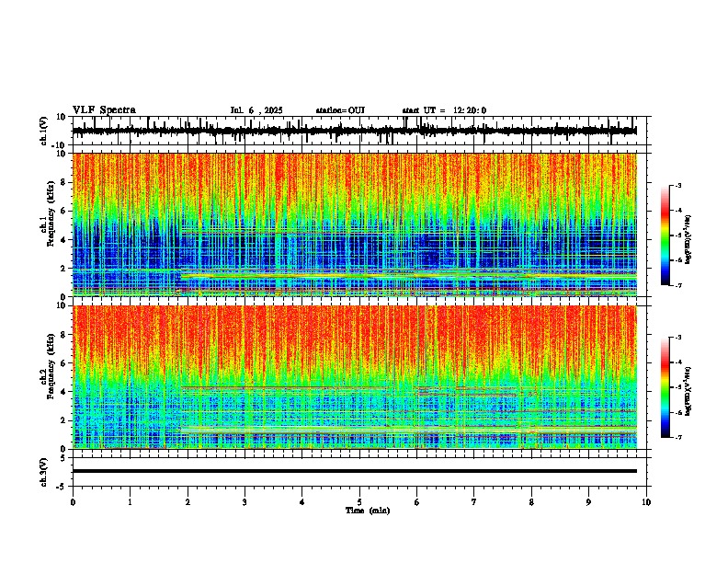
Task: Click the 'ch.3(V)' axis label
Action: pos(44,472)
